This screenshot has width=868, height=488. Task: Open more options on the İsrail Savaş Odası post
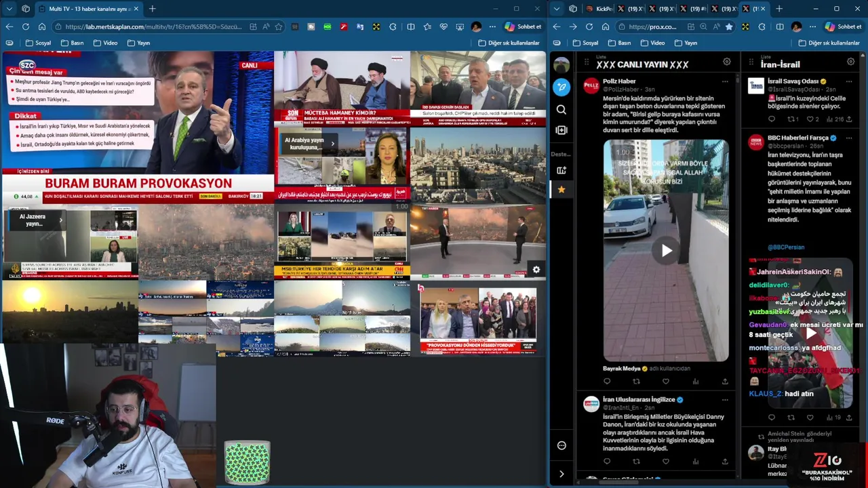coord(849,81)
